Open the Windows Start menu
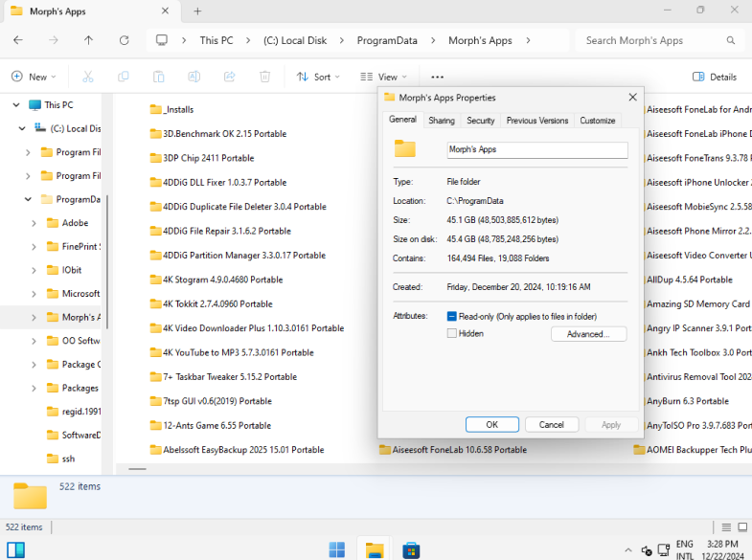752x560 pixels. click(336, 549)
